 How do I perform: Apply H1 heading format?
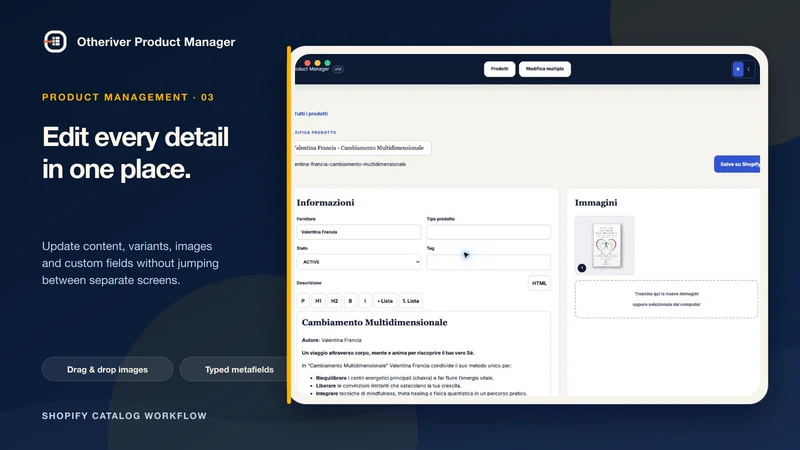click(x=318, y=301)
